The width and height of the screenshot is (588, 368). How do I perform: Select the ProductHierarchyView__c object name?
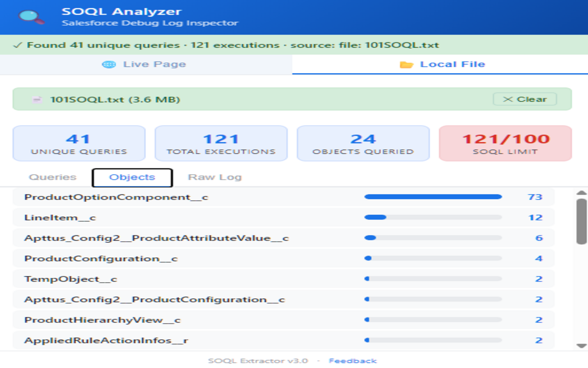click(x=102, y=320)
